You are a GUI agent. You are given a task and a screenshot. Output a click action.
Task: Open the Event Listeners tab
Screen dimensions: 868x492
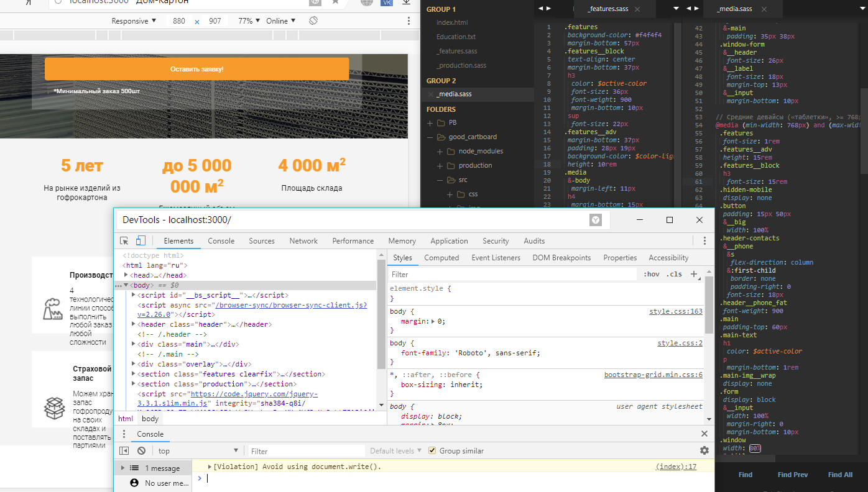[496, 258]
